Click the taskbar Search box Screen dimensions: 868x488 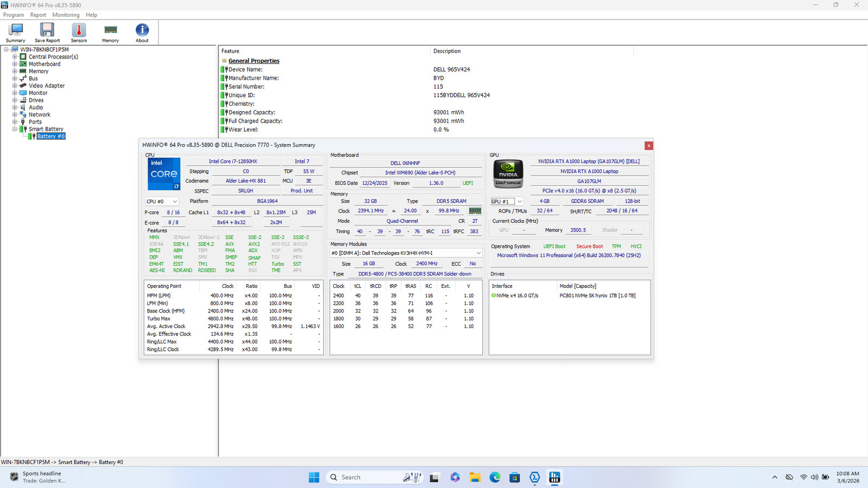374,477
